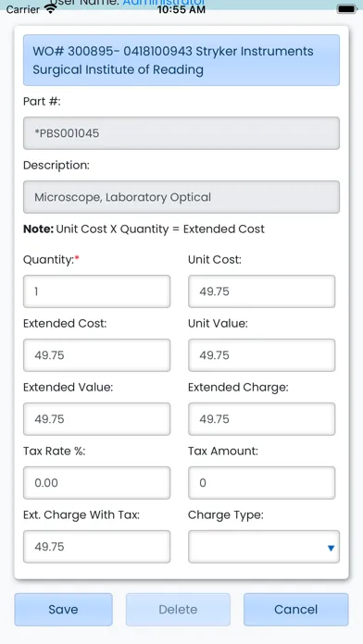Image resolution: width=363 pixels, height=644 pixels.
Task: Tap the Tax Amount label
Action: click(x=223, y=451)
